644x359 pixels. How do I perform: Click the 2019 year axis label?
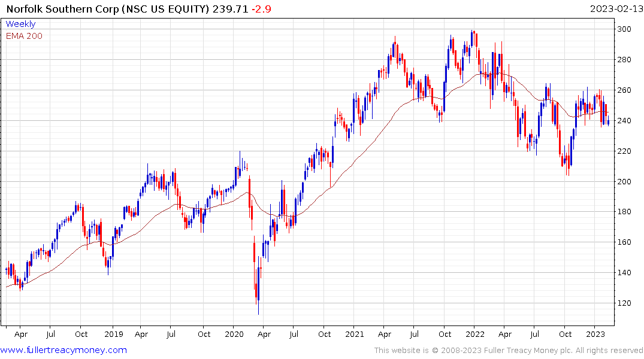coord(114,334)
